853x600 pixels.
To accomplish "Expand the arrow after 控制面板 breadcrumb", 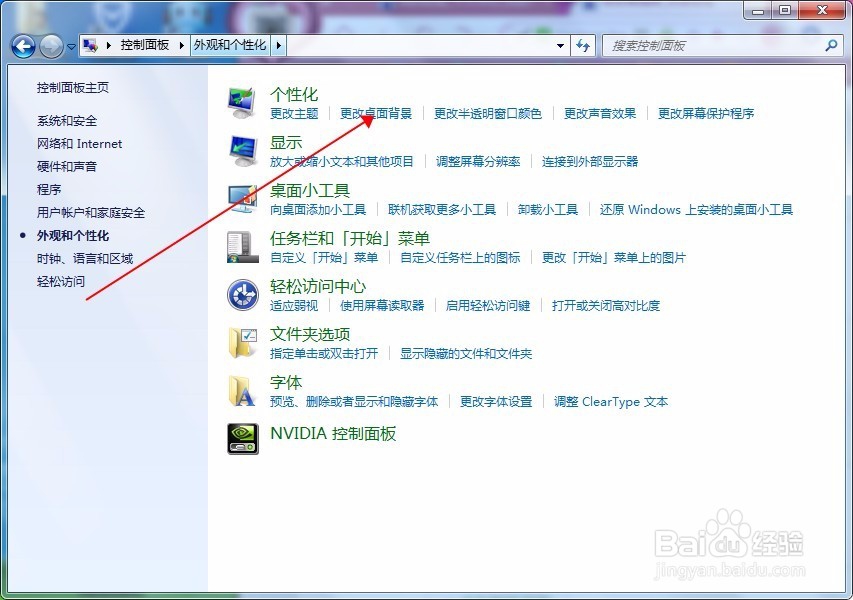I will pyautogui.click(x=182, y=46).
